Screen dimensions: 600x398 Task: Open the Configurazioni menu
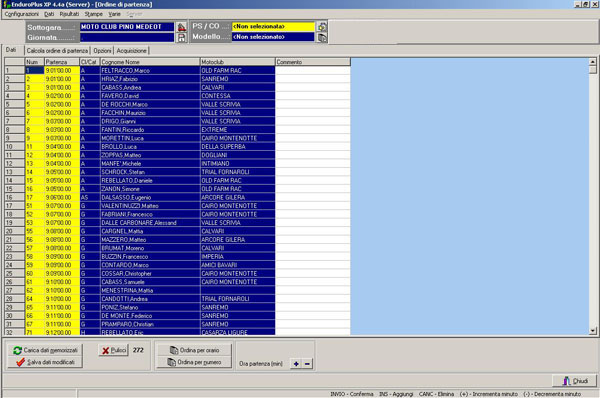[21, 14]
